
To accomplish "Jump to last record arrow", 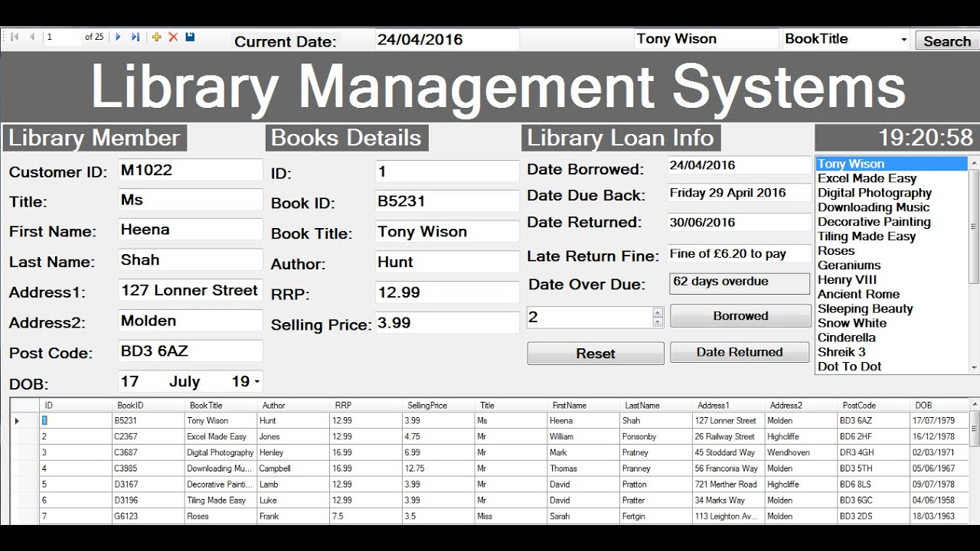I will [136, 37].
